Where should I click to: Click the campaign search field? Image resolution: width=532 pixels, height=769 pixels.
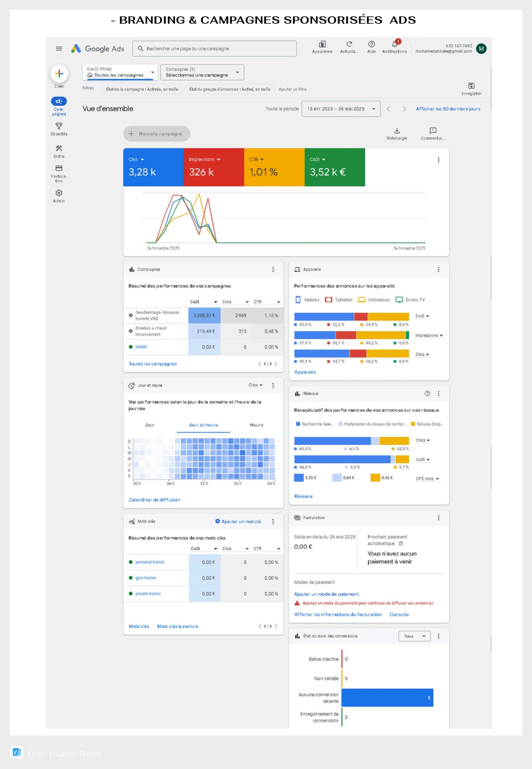tap(214, 49)
